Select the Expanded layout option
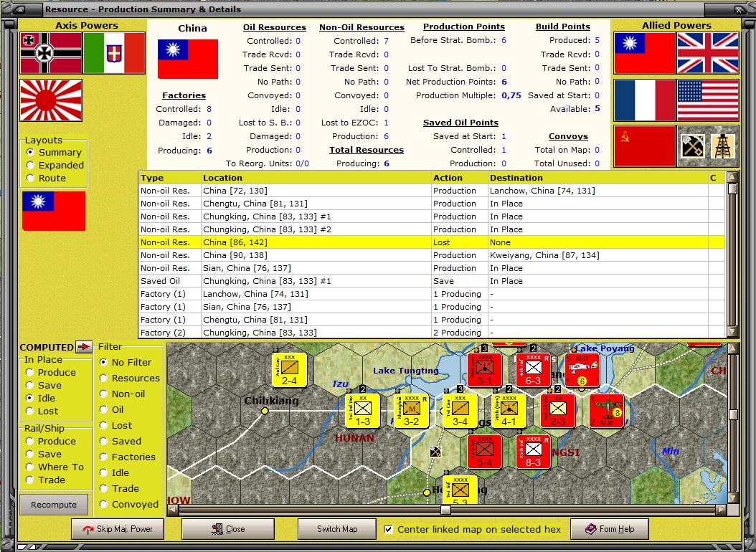Screen dimensions: 756x552 point(55,165)
